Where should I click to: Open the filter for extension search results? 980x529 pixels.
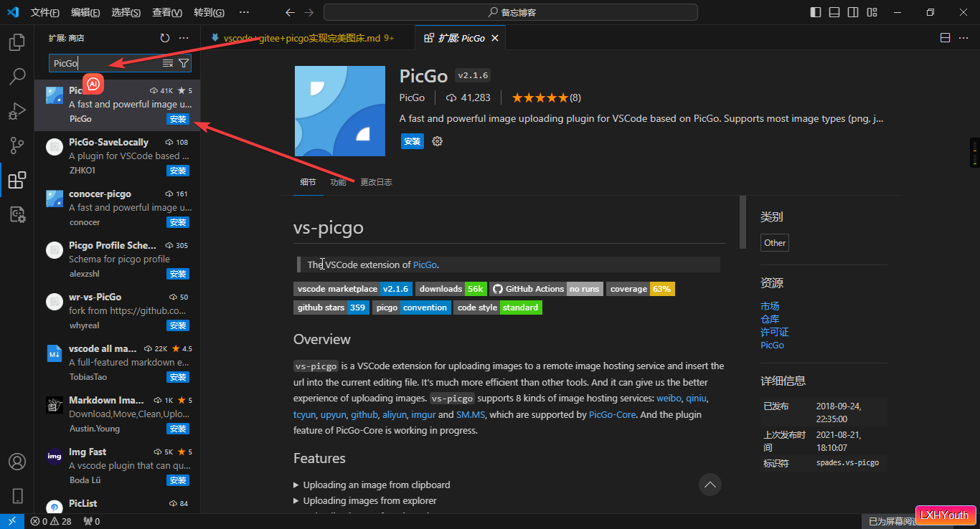tap(184, 63)
